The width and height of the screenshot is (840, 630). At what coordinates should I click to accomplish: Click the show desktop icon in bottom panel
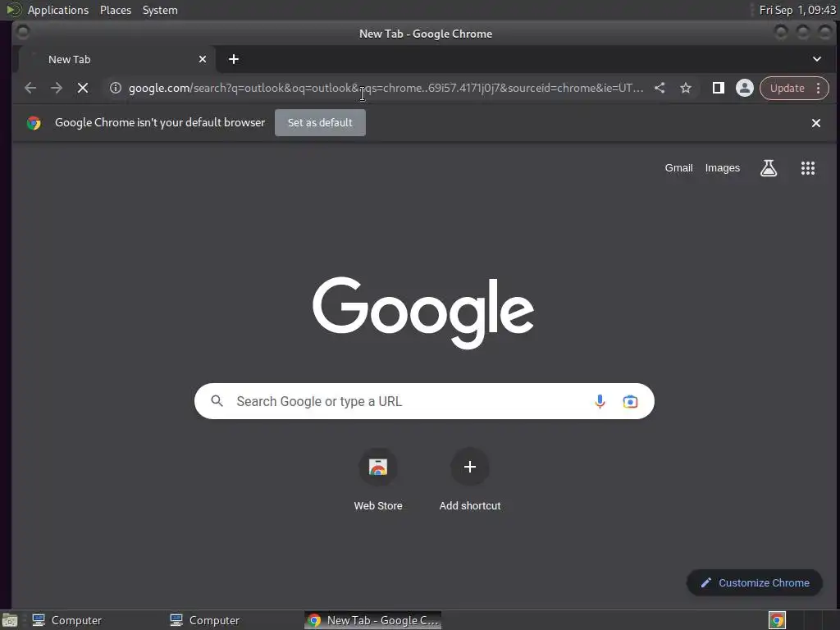10,620
